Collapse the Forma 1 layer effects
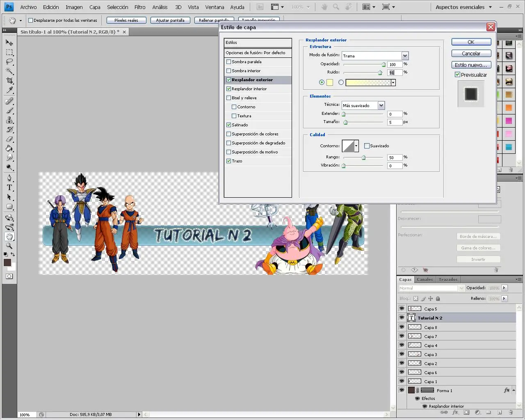Viewport: 525px width, 420px height. [514, 390]
